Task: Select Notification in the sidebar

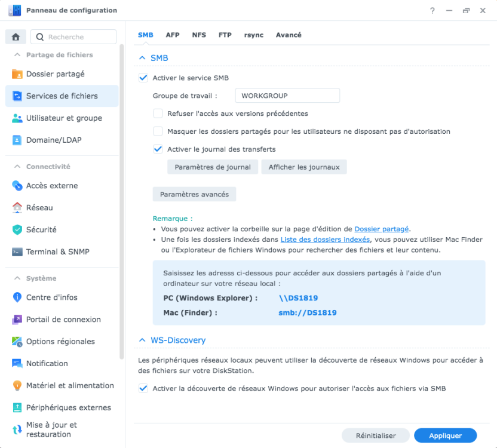Action: coord(62,363)
